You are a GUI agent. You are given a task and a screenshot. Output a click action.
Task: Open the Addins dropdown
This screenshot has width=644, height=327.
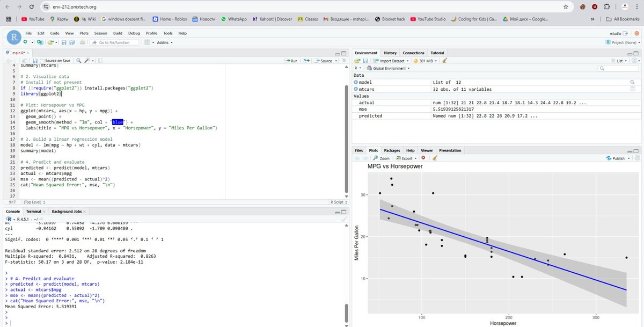[165, 42]
